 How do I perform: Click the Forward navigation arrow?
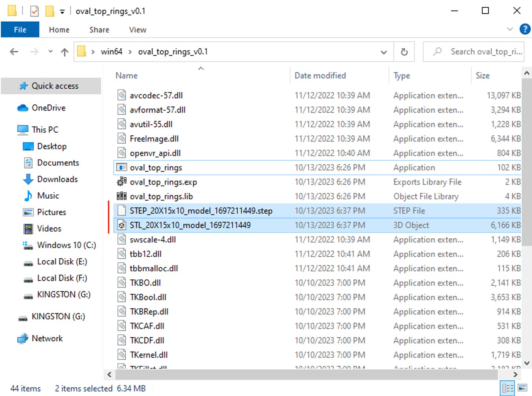click(34, 52)
